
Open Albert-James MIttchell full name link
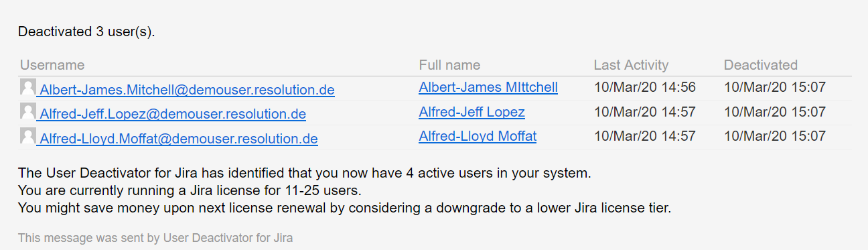click(488, 87)
